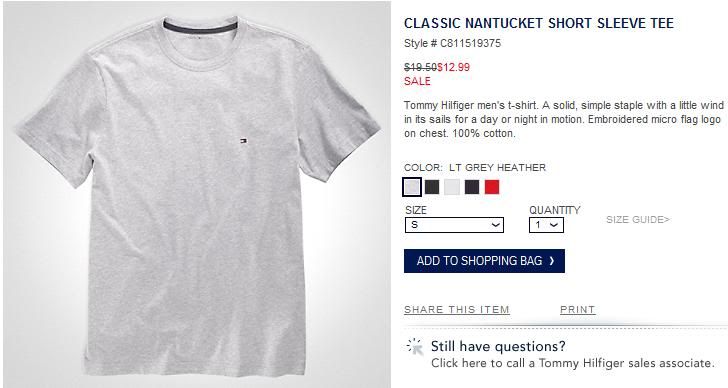The height and width of the screenshot is (388, 728).
Task: Click the Still have questions cursor icon
Action: coord(415,346)
